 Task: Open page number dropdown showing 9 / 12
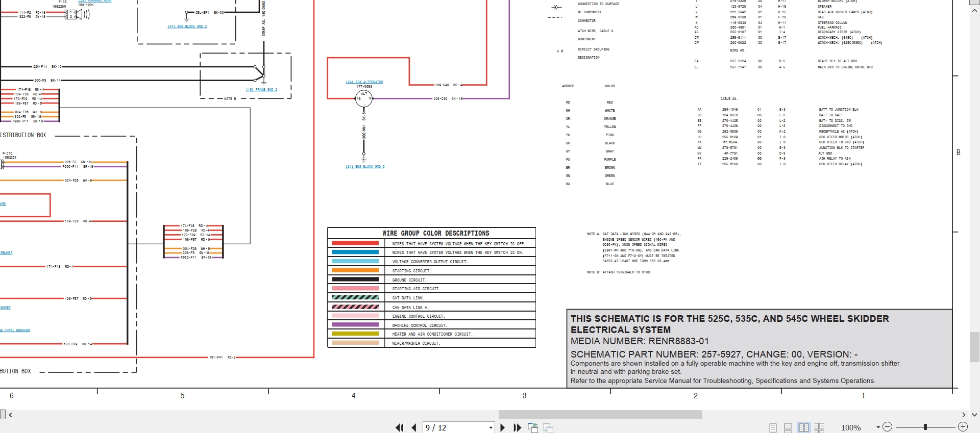(x=491, y=427)
